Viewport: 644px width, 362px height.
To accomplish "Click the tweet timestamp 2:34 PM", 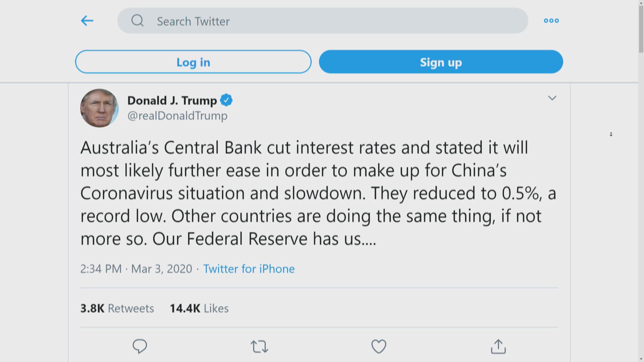I will [101, 269].
